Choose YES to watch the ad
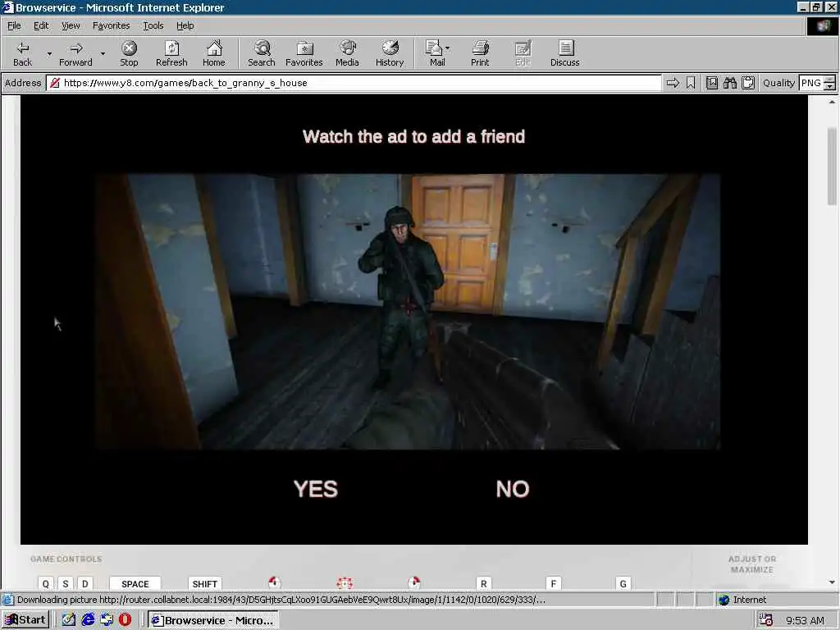The image size is (840, 630). coord(316,489)
